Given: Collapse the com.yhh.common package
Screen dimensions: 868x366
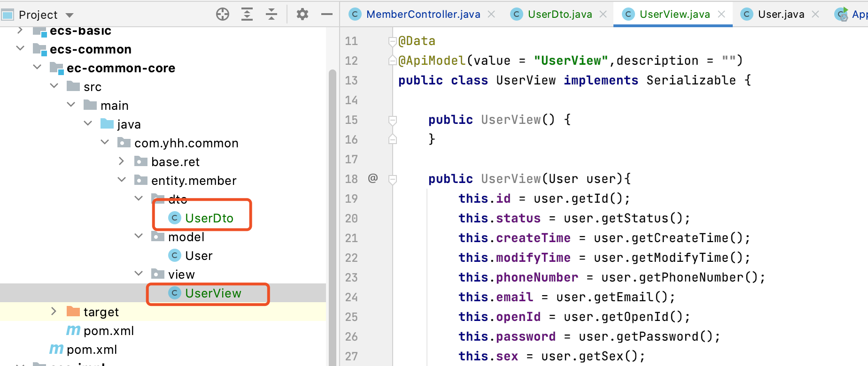Looking at the screenshot, I should coord(105,142).
